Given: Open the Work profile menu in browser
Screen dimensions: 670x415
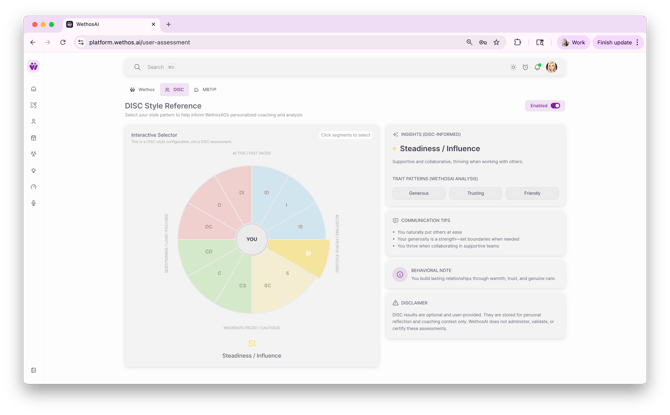Looking at the screenshot, I should pyautogui.click(x=573, y=42).
